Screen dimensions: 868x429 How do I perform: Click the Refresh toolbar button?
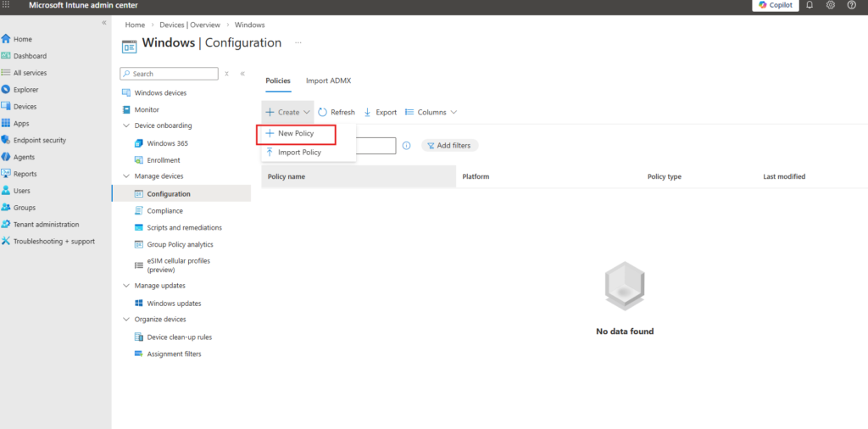pyautogui.click(x=337, y=112)
